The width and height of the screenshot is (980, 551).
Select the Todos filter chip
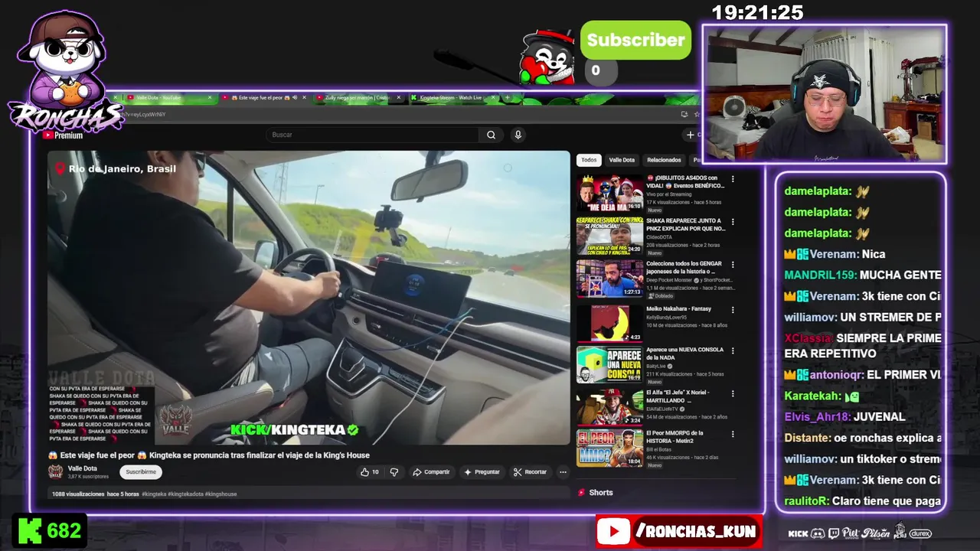[x=589, y=160]
